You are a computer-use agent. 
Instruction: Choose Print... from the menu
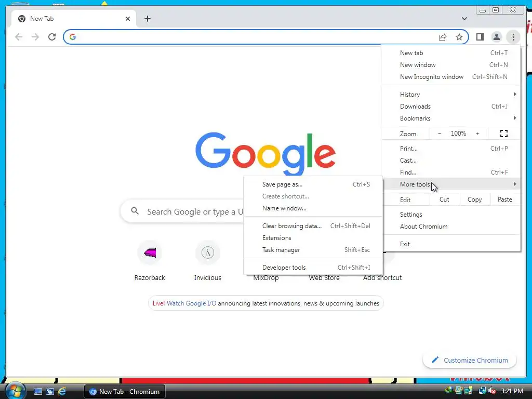[x=451, y=148]
